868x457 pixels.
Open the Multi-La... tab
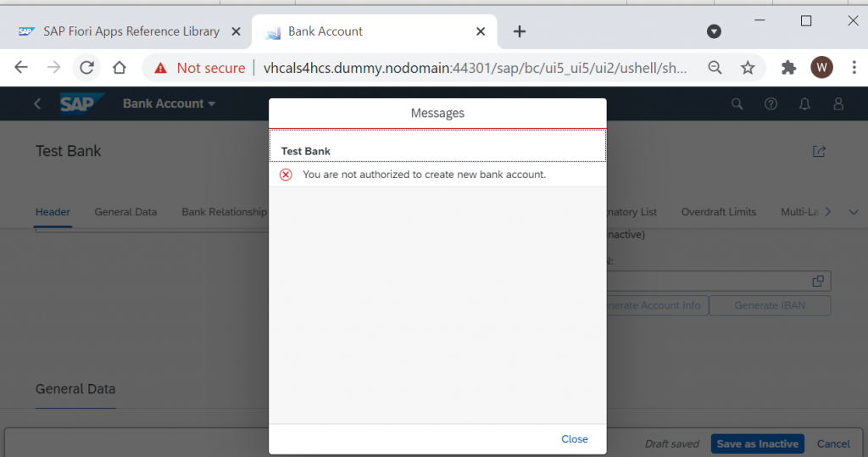(799, 212)
